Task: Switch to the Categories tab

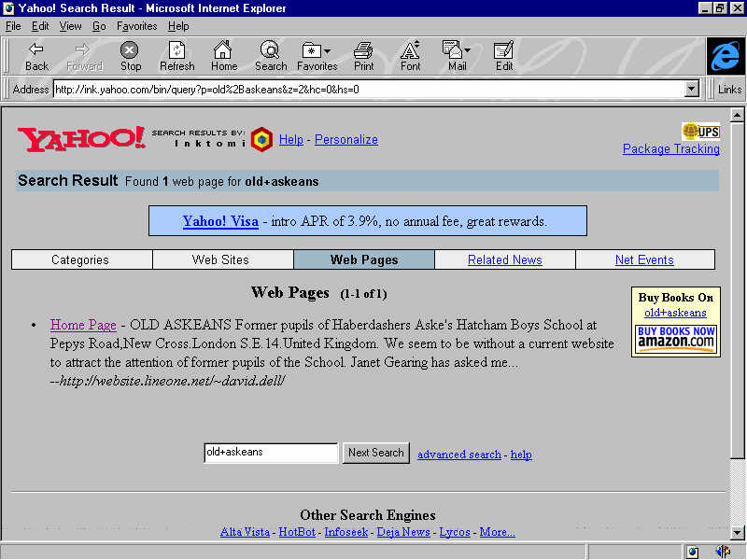Action: (x=81, y=259)
